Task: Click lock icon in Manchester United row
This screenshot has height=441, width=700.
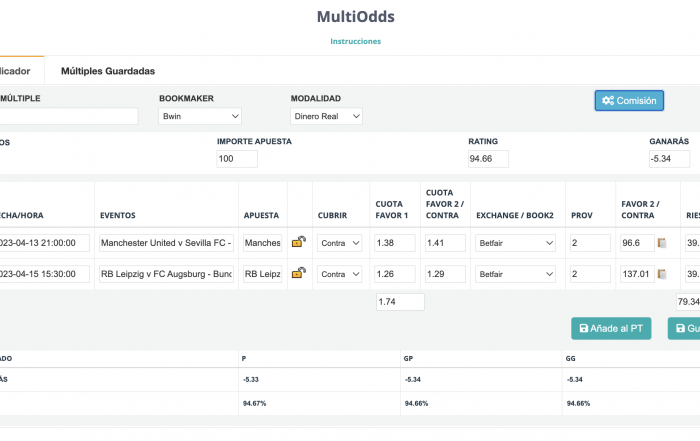Action: coord(299,242)
